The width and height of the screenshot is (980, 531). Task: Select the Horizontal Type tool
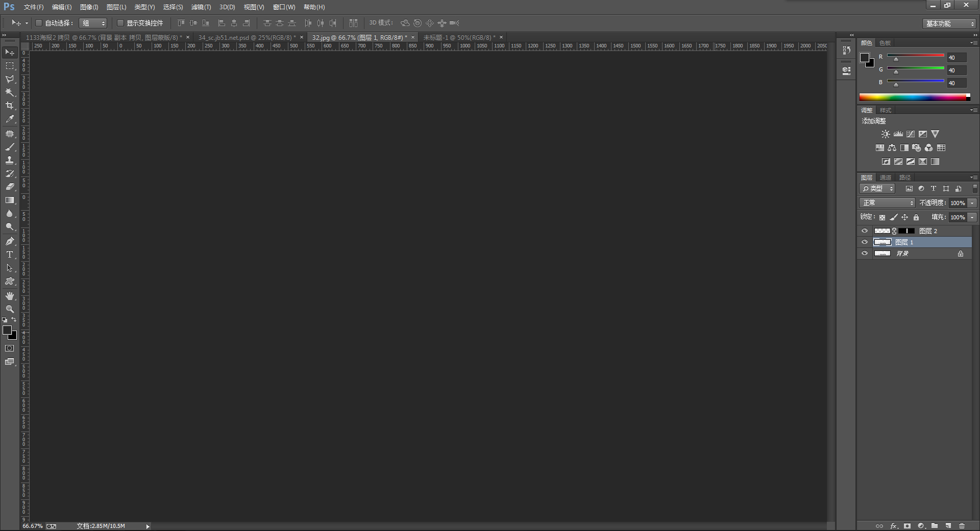(10, 255)
